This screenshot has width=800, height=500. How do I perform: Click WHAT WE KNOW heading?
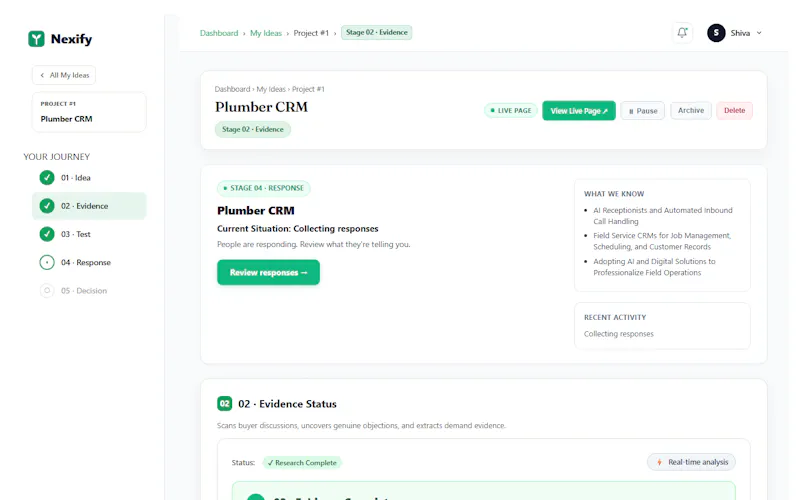(x=614, y=194)
